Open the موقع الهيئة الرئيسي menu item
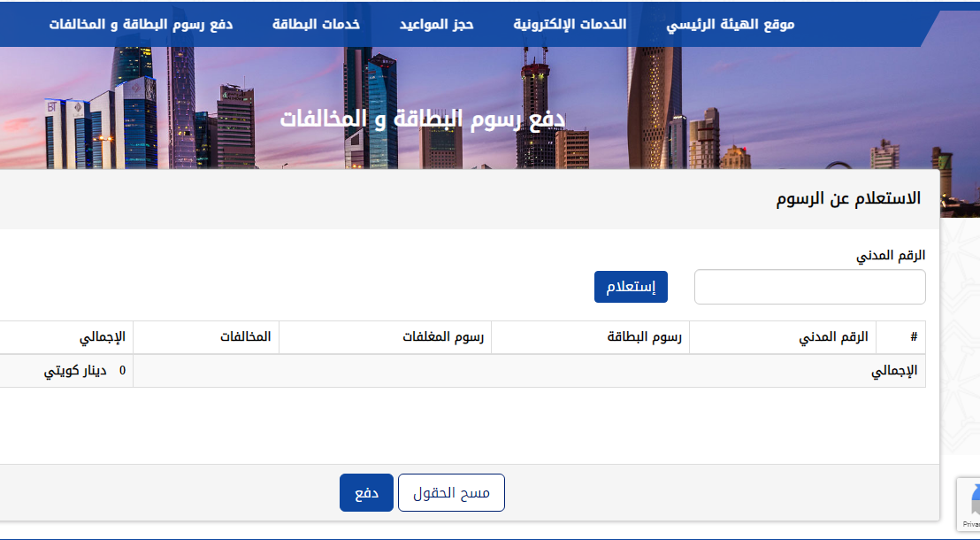Image resolution: width=980 pixels, height=540 pixels. click(x=730, y=24)
